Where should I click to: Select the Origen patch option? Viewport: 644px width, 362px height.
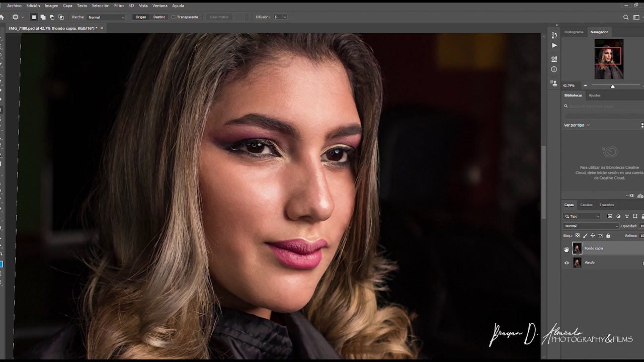141,17
